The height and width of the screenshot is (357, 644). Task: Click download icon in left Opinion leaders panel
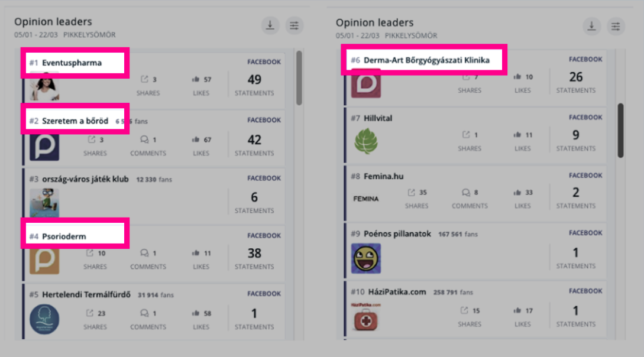[270, 25]
